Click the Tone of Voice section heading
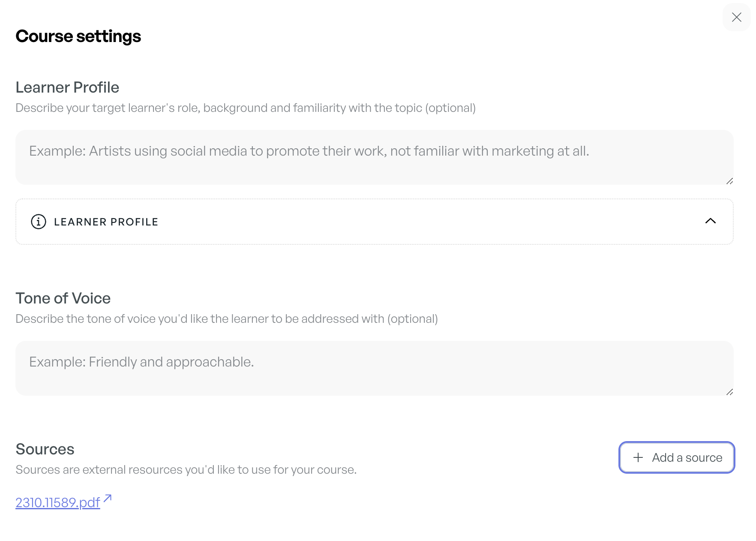This screenshot has height=541, width=756. click(63, 298)
